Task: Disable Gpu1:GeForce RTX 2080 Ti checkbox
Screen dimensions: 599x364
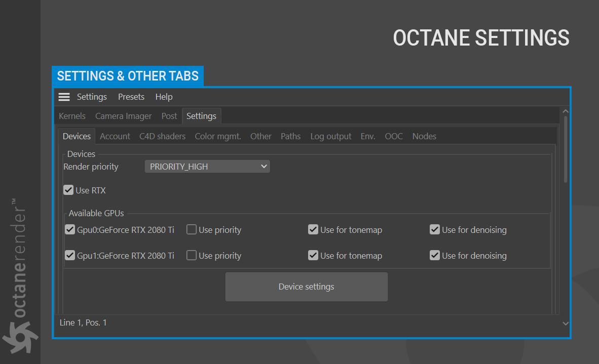Action: pyautogui.click(x=70, y=255)
